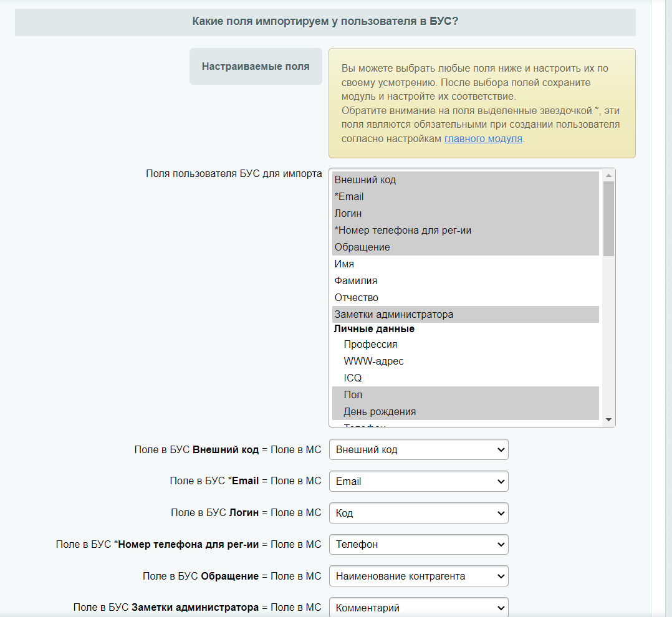Select 'Логин' option in the listbox

(x=348, y=214)
